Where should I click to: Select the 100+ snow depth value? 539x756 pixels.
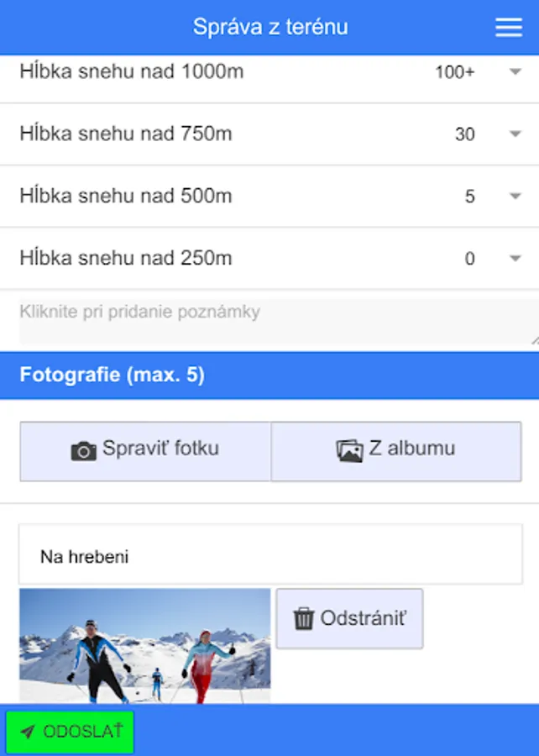(x=455, y=72)
